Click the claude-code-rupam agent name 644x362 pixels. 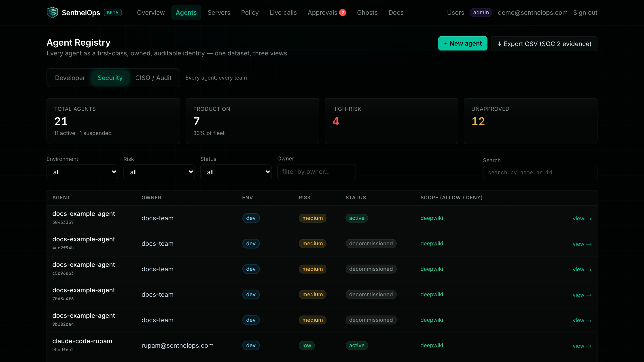pos(82,341)
